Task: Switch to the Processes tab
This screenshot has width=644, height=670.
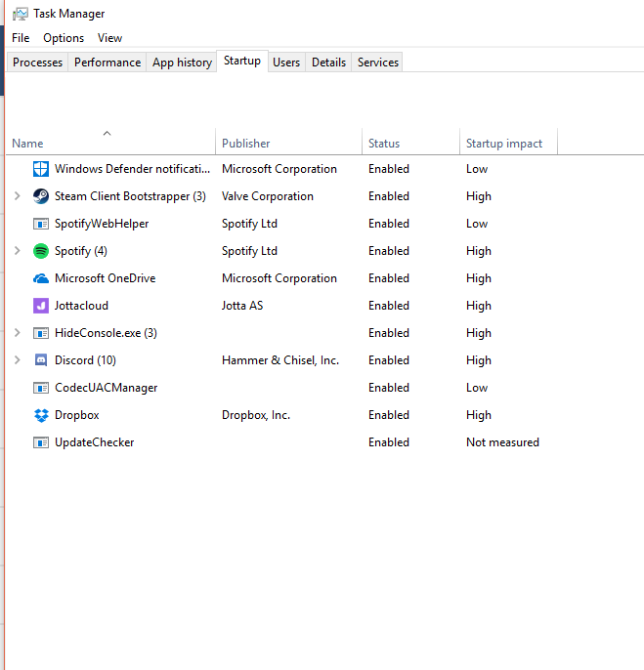Action: (x=37, y=63)
